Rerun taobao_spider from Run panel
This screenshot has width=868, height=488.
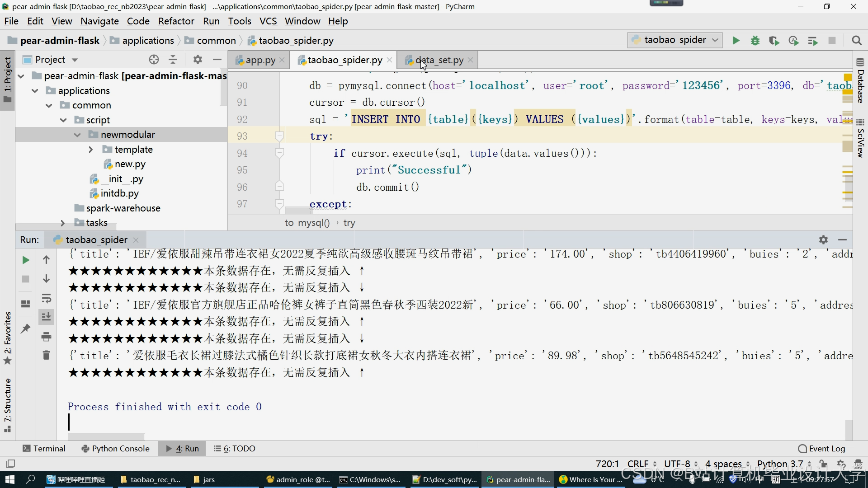(26, 260)
